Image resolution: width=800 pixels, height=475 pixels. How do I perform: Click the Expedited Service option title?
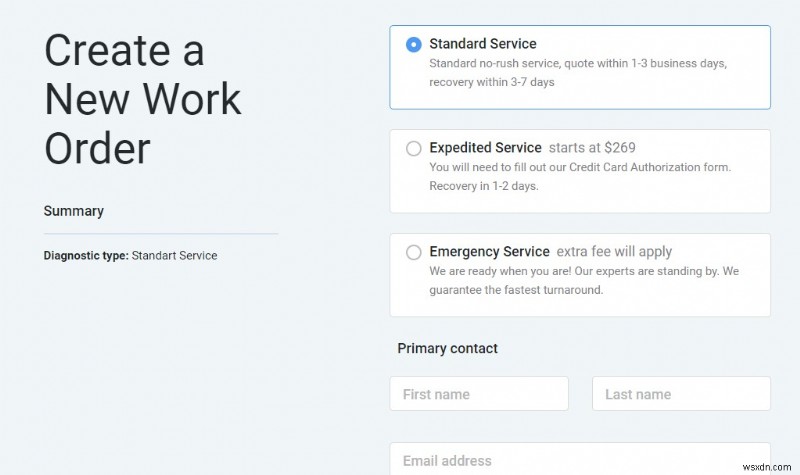click(x=485, y=148)
